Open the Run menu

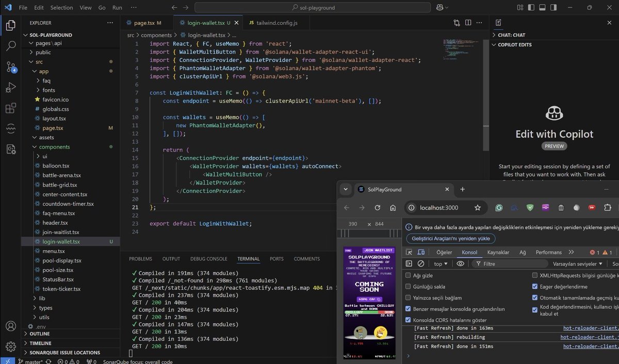pyautogui.click(x=117, y=8)
